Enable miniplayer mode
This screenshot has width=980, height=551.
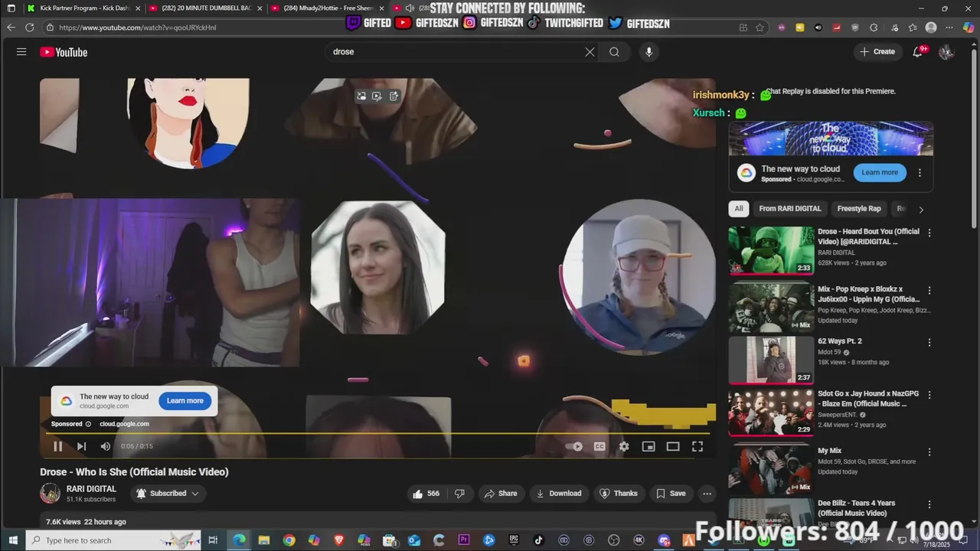(648, 447)
